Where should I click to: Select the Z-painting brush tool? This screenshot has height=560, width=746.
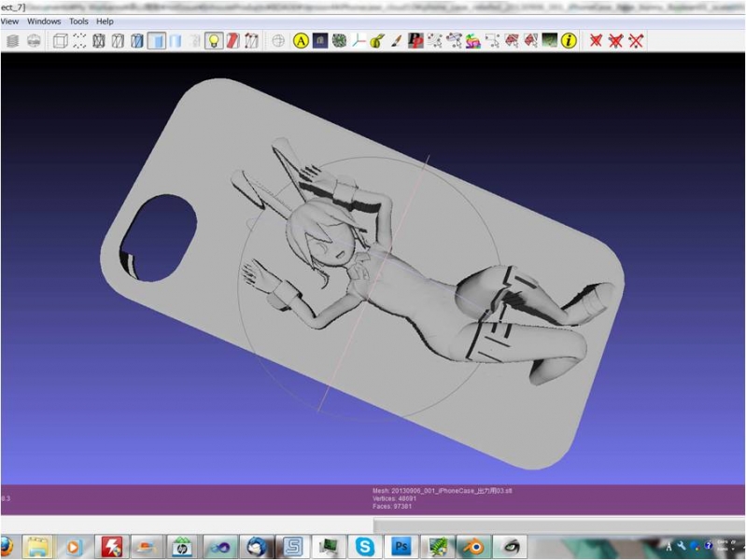pos(396,41)
